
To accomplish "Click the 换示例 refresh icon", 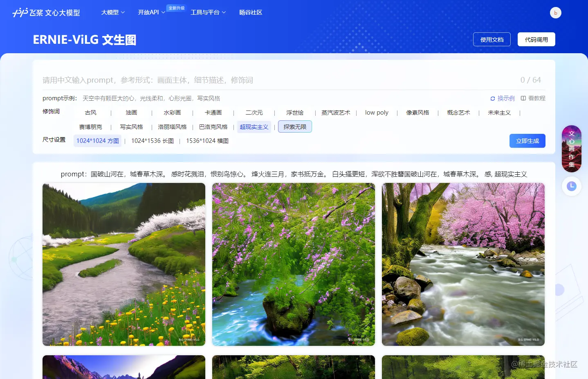I will pos(493,99).
